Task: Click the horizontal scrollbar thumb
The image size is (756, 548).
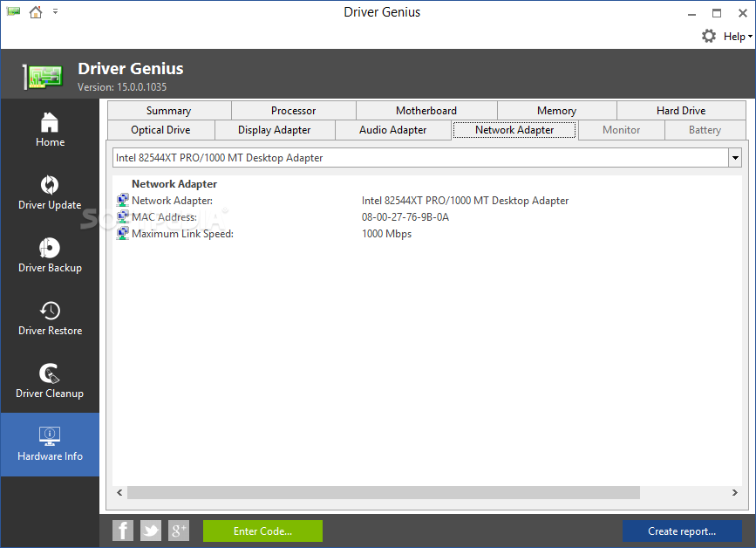Action: pos(384,492)
